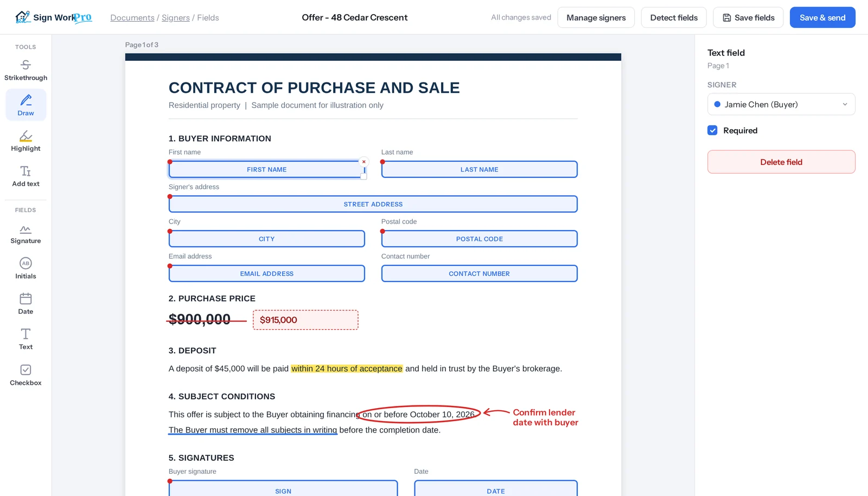
Task: Select the Draw tool
Action: [25, 105]
